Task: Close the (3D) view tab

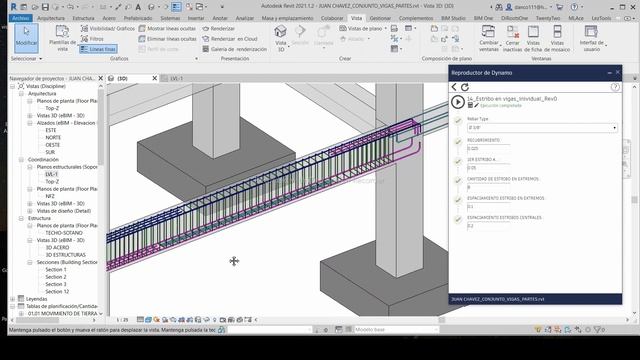Action: (x=155, y=78)
